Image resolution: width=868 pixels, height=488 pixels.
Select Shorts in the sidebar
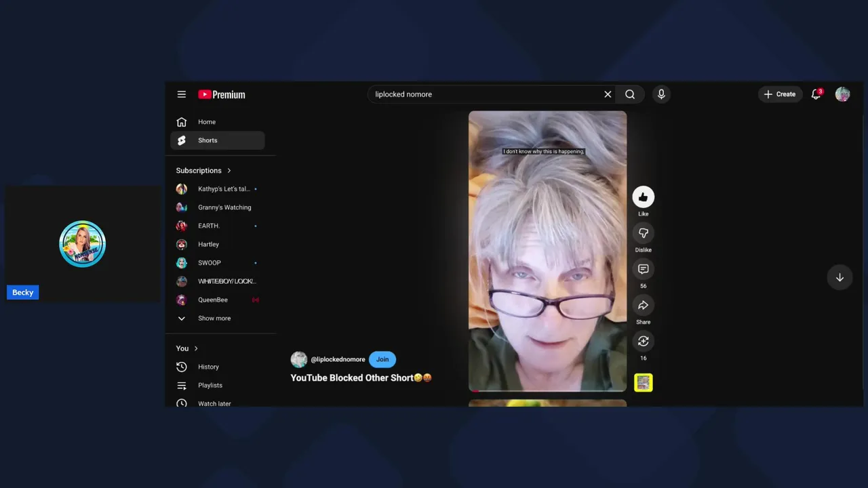218,140
